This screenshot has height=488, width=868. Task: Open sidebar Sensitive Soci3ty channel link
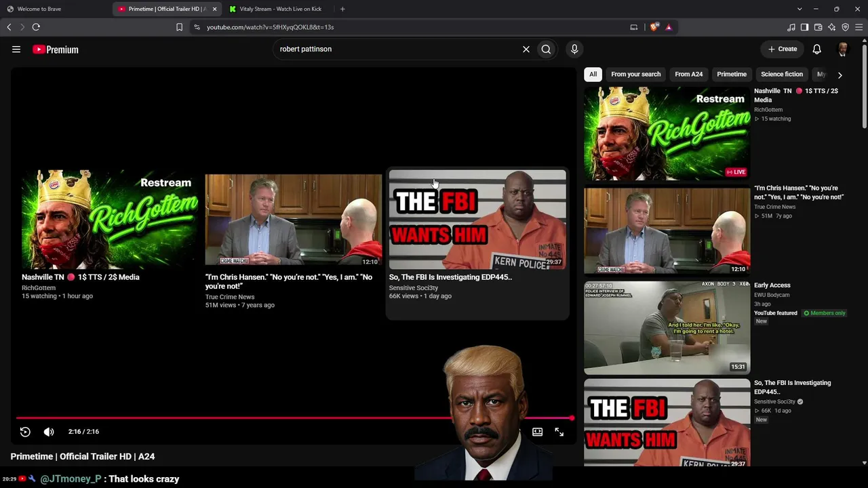point(774,402)
